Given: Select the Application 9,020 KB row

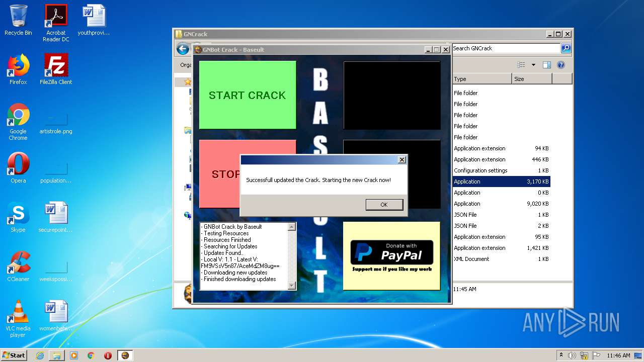Looking at the screenshot, I should pyautogui.click(x=501, y=204).
